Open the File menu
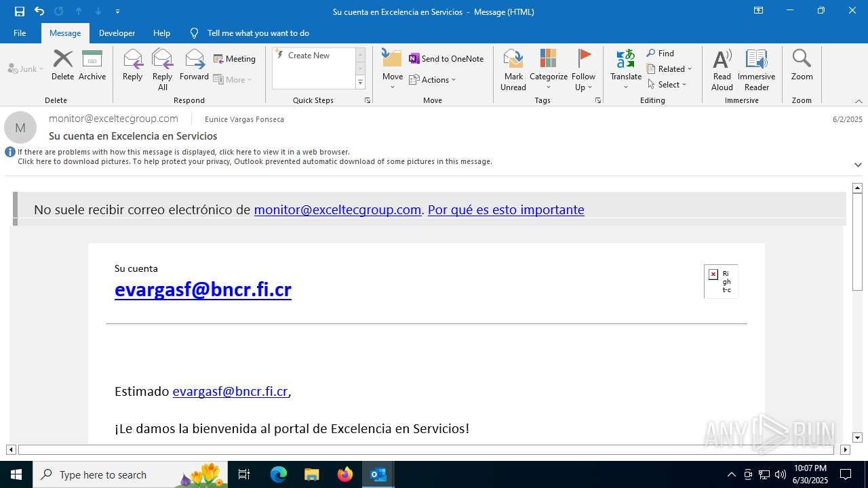Screen dimensions: 868x488 20,33
